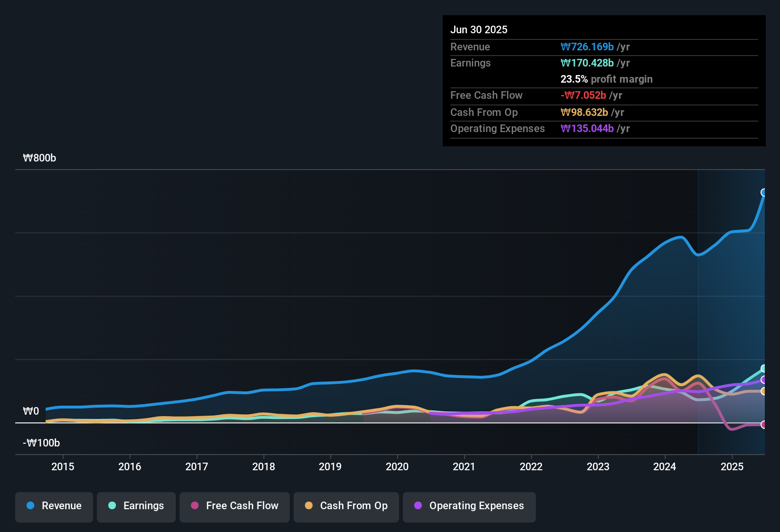Click the purple Operating Expenses legend dot
780x532 pixels.
(x=418, y=506)
